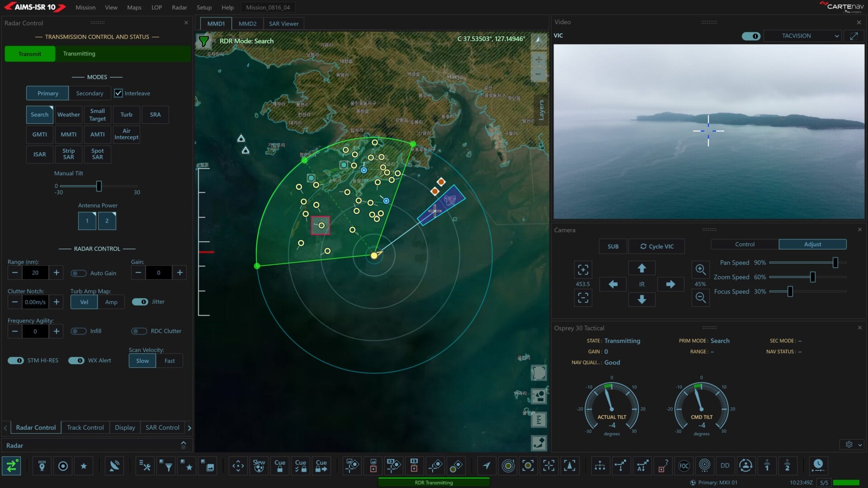Adjust the Manual Tilt slider
Screen dimensions: 868x488
click(x=99, y=186)
